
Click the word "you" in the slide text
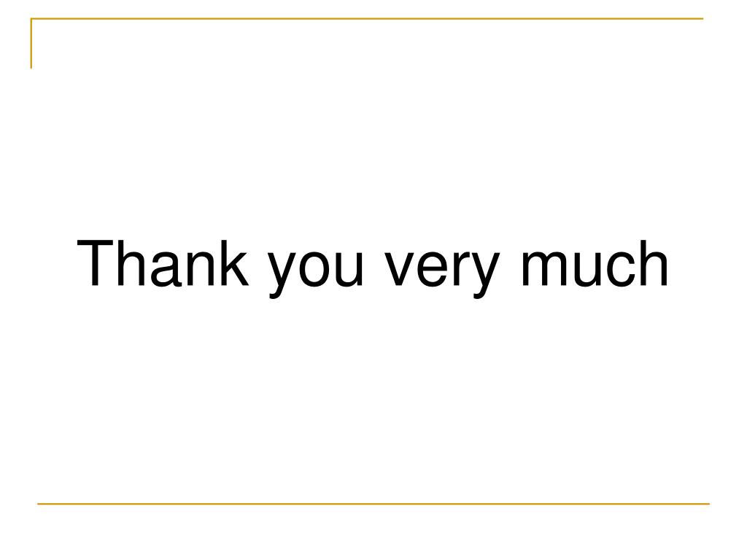tap(315, 270)
